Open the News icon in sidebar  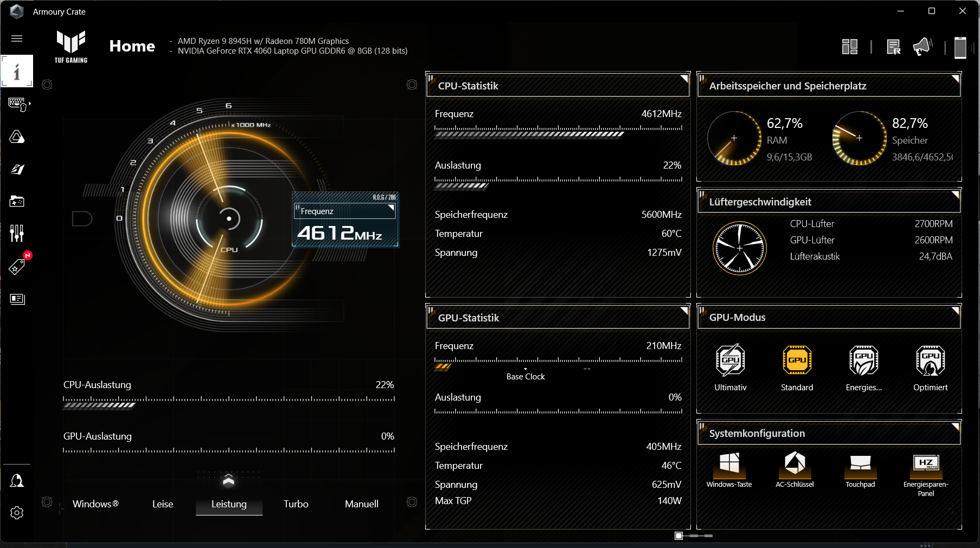pos(17,299)
